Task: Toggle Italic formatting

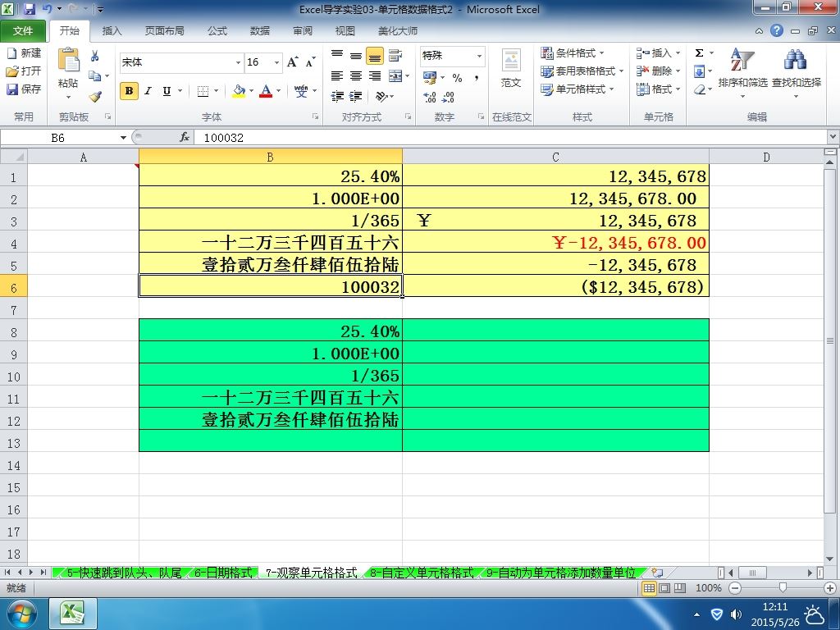Action: click(x=148, y=91)
